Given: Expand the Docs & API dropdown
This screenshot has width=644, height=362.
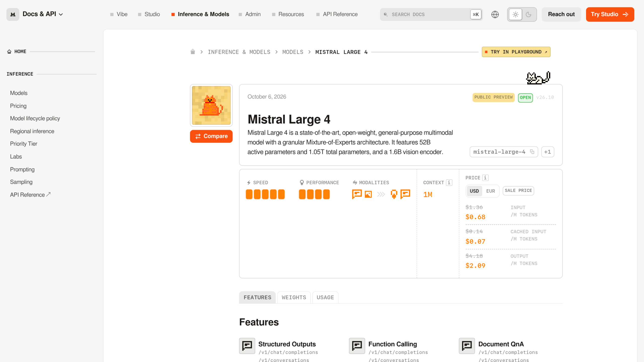Looking at the screenshot, I should click(43, 14).
